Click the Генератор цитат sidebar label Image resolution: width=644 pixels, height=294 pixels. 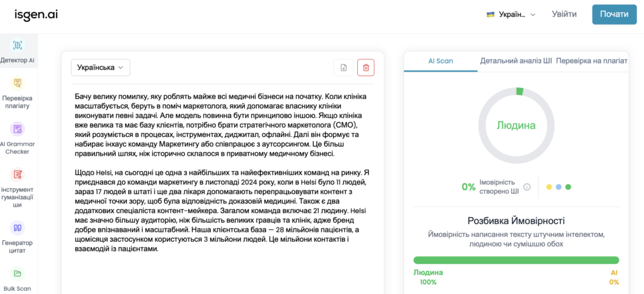17,246
